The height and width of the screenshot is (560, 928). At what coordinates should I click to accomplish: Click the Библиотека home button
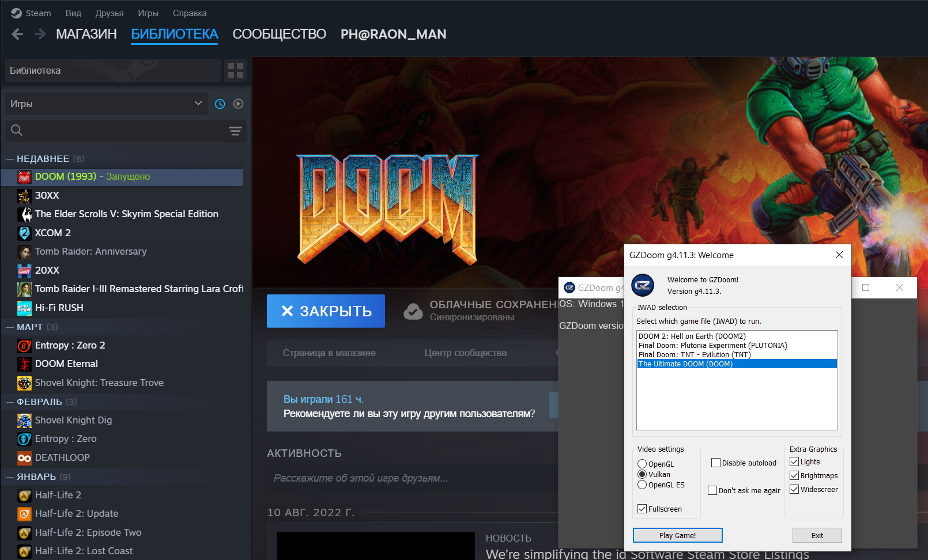113,70
